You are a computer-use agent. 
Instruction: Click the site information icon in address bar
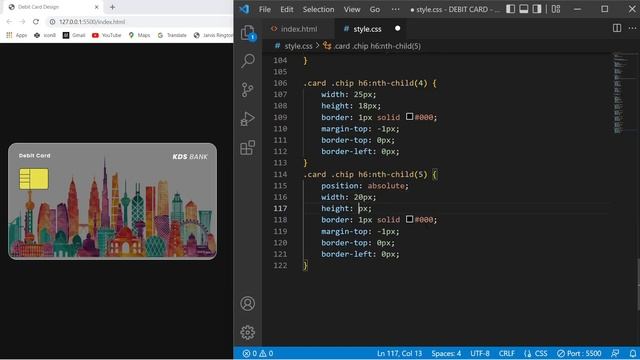(x=52, y=22)
